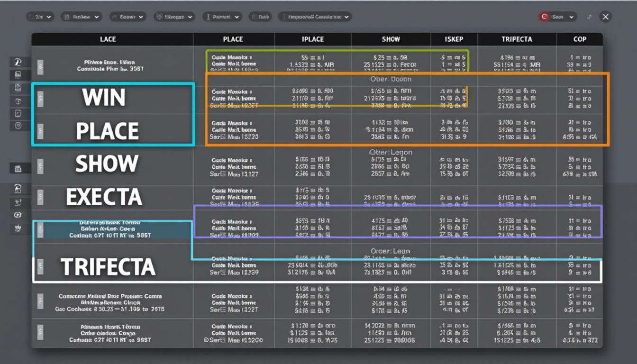Click the circular icon below the upper sidebar group
Image resolution: width=637 pixels, height=364 pixels.
tap(18, 126)
